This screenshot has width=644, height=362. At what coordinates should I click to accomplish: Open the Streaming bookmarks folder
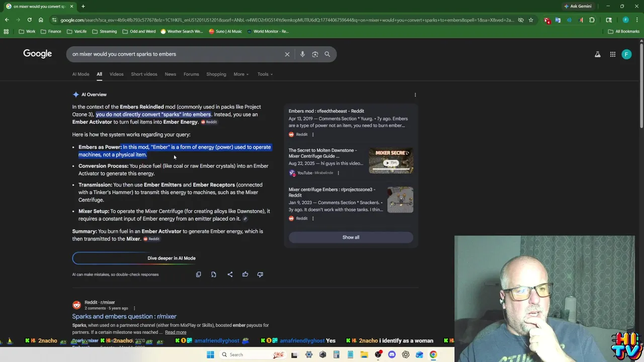(104, 31)
